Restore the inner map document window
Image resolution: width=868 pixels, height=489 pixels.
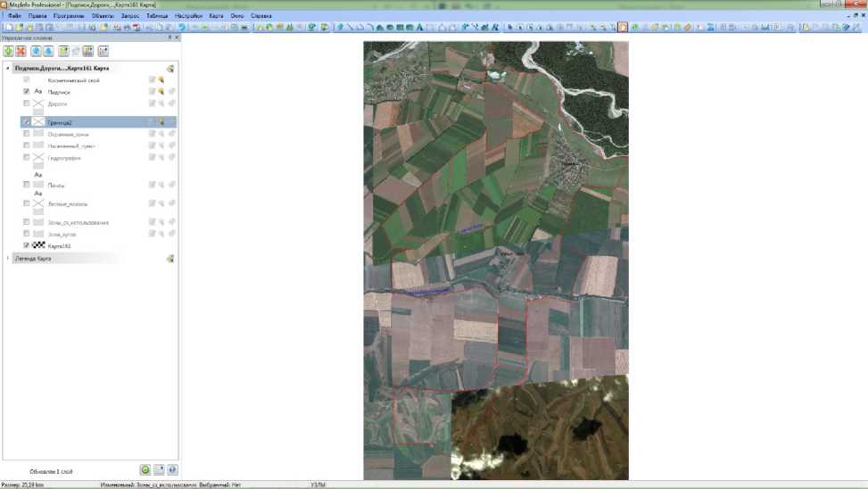[x=856, y=16]
